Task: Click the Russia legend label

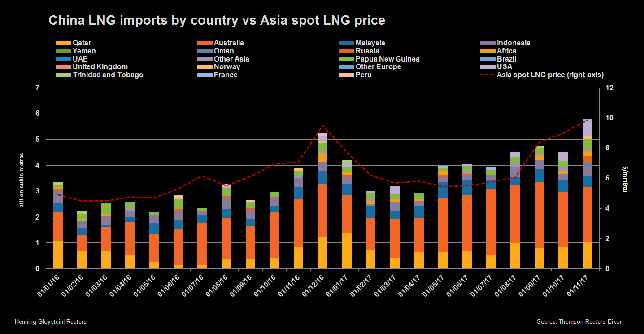Action: click(367, 51)
